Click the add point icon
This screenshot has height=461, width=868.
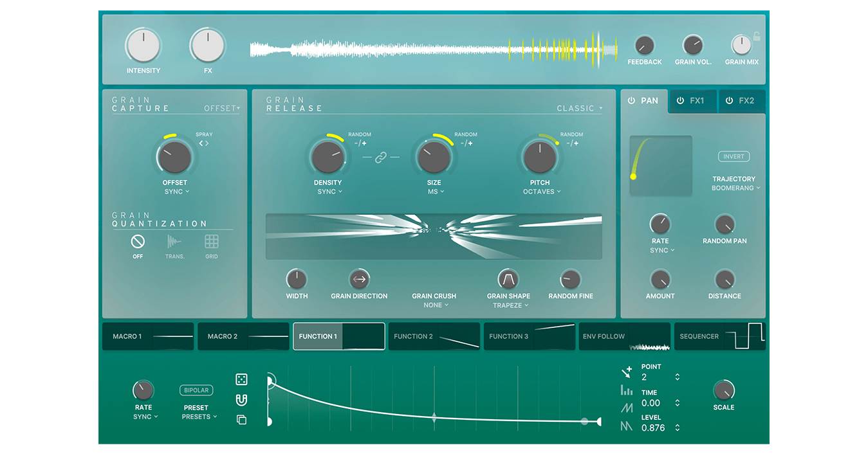tap(626, 372)
